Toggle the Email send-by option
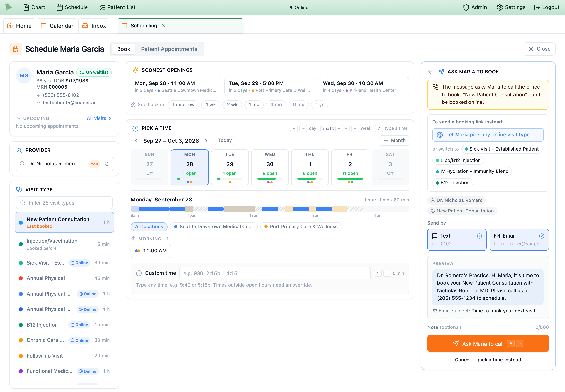 click(x=519, y=240)
